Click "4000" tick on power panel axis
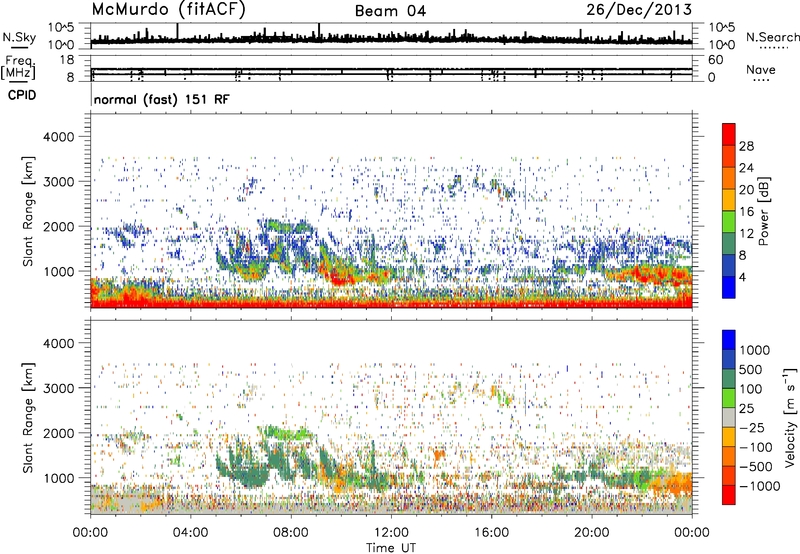Viewport: 800px width, 554px height. [x=59, y=137]
